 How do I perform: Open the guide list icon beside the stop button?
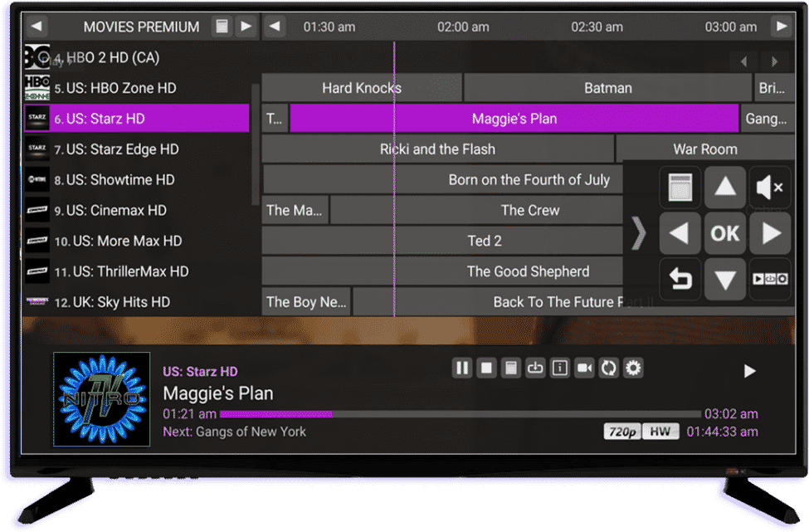(x=511, y=368)
